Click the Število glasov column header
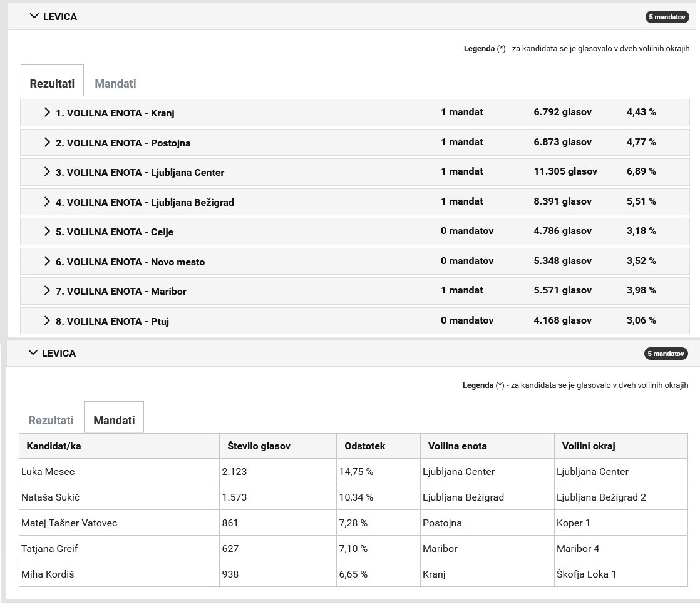This screenshot has height=612, width=700. (277, 446)
